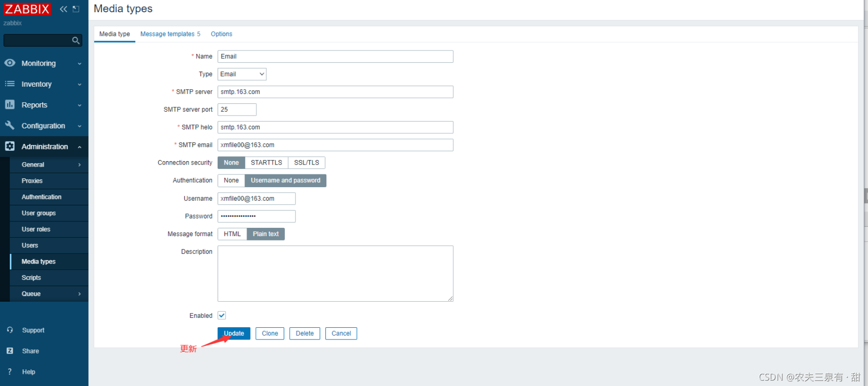This screenshot has width=868, height=386.
Task: Collapse sidebar with double-chevron icon
Action: click(63, 9)
